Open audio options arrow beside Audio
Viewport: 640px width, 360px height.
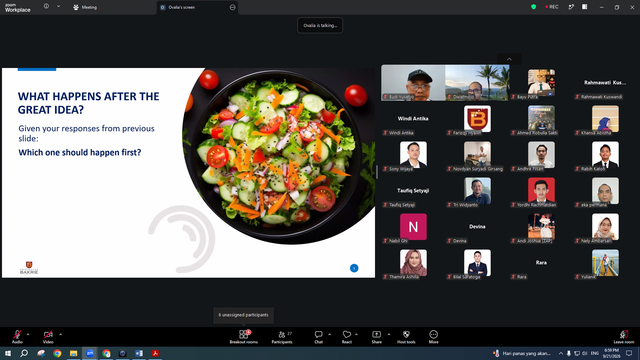click(x=28, y=334)
